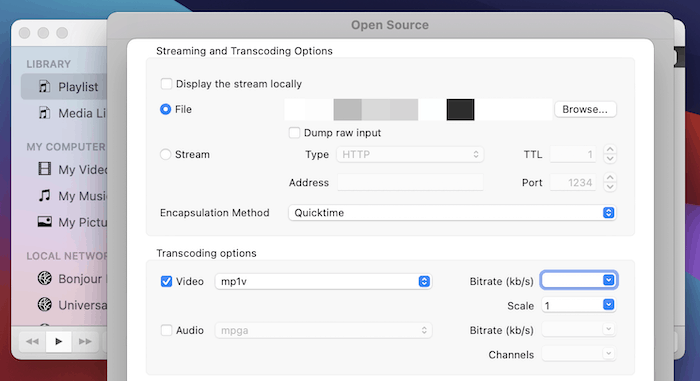Select My Videos in the sidebar

point(64,169)
